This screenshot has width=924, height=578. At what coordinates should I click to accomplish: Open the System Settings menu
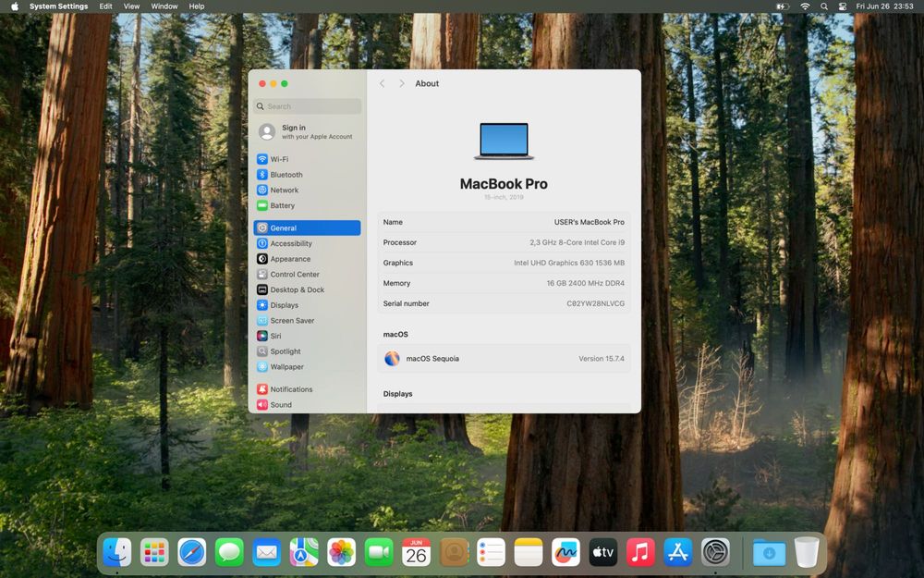click(58, 6)
